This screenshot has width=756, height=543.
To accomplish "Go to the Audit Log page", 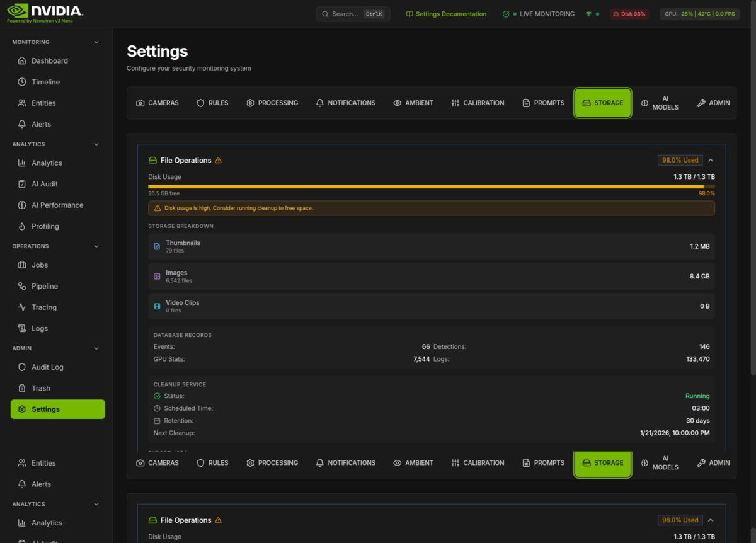I will coord(47,367).
